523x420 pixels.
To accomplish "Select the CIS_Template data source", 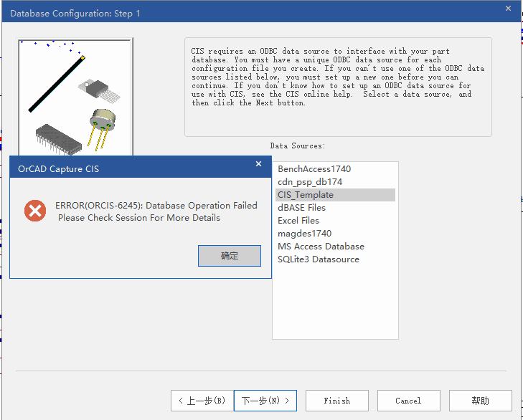I will pyautogui.click(x=335, y=195).
